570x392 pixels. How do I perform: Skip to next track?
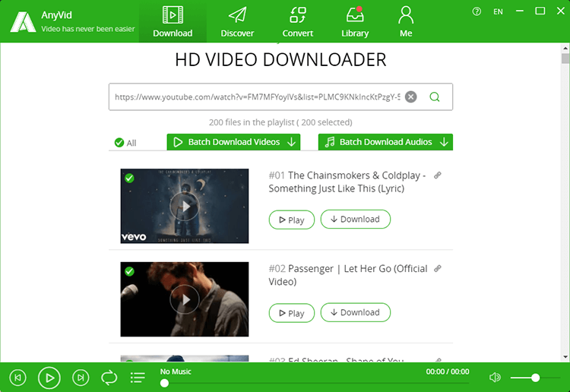[81, 378]
